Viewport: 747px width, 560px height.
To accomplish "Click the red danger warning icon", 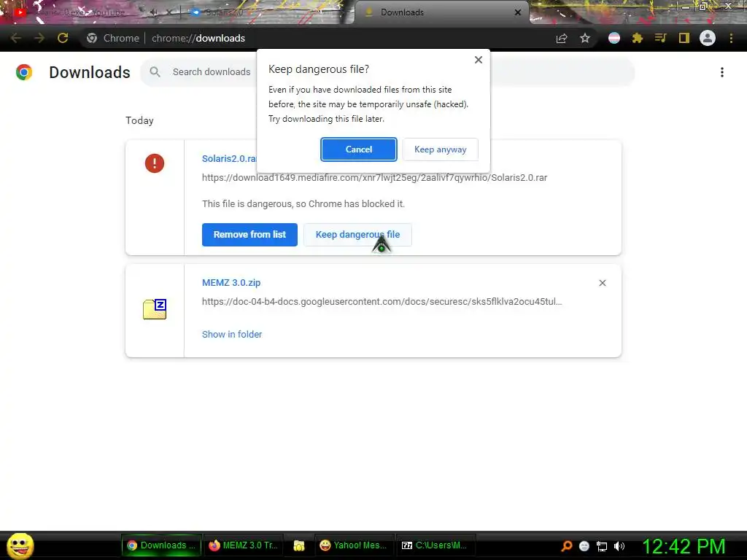I will point(155,163).
